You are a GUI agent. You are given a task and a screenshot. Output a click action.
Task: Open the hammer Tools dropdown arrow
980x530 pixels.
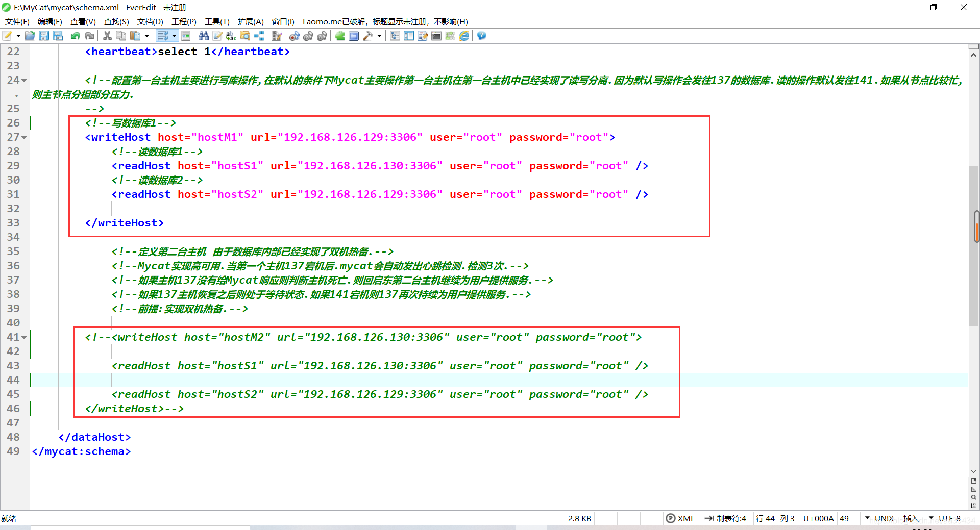(x=379, y=36)
